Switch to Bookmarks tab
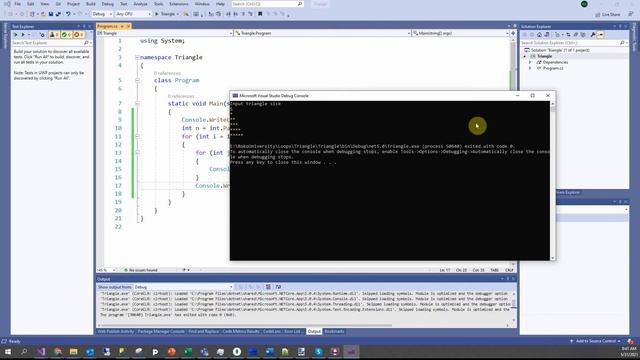640x360 pixels. pos(334,331)
